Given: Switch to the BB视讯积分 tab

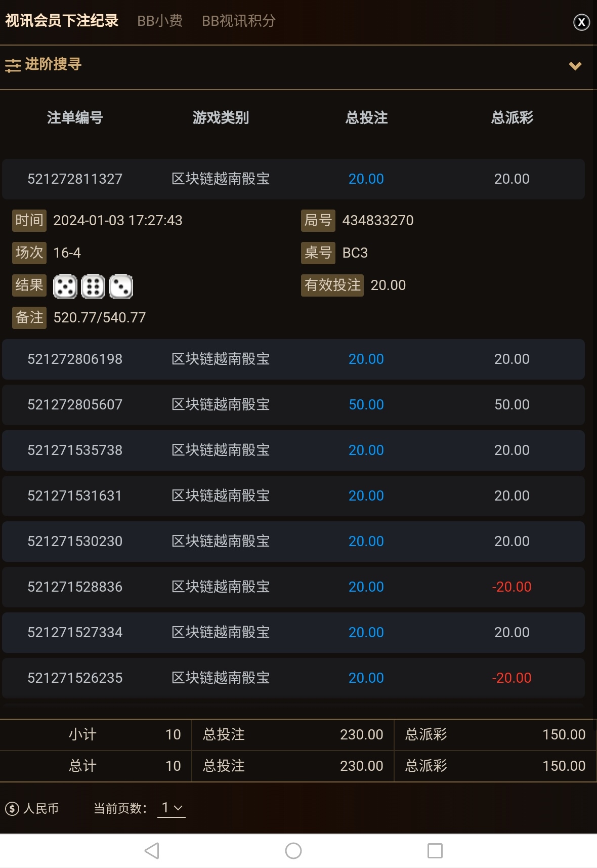Looking at the screenshot, I should point(239,21).
